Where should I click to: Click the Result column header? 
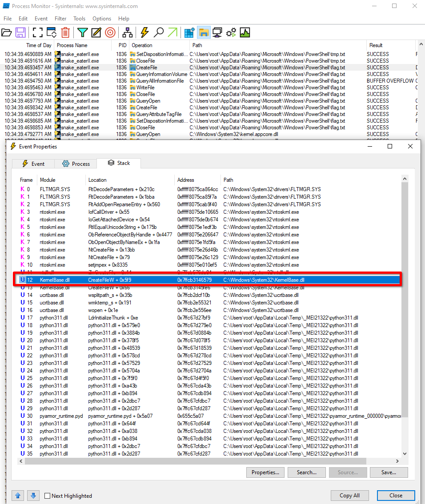pyautogui.click(x=390, y=45)
